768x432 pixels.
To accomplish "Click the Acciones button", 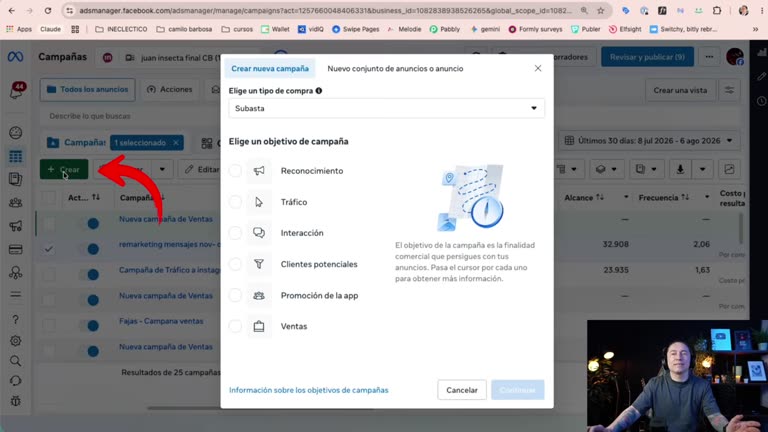I will click(169, 90).
